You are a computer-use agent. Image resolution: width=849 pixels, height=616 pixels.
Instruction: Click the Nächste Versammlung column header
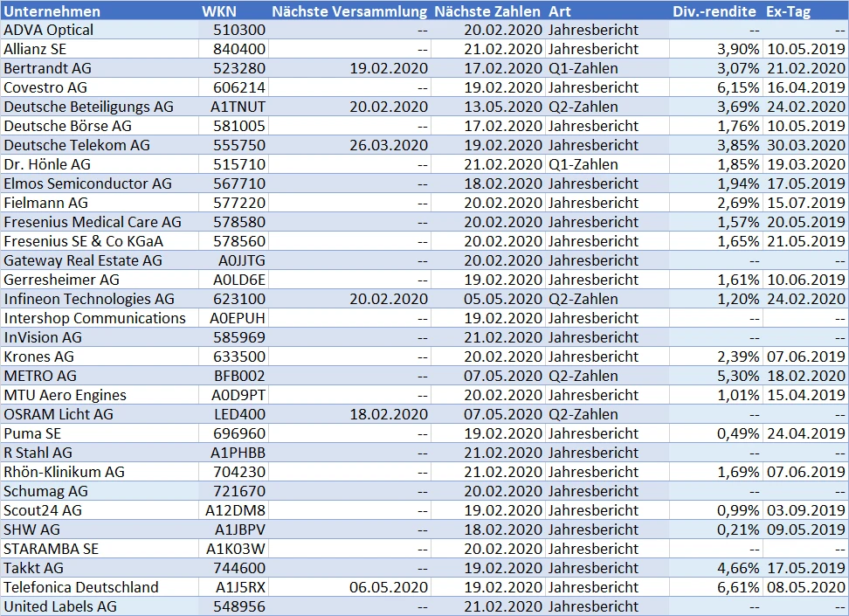tap(349, 11)
